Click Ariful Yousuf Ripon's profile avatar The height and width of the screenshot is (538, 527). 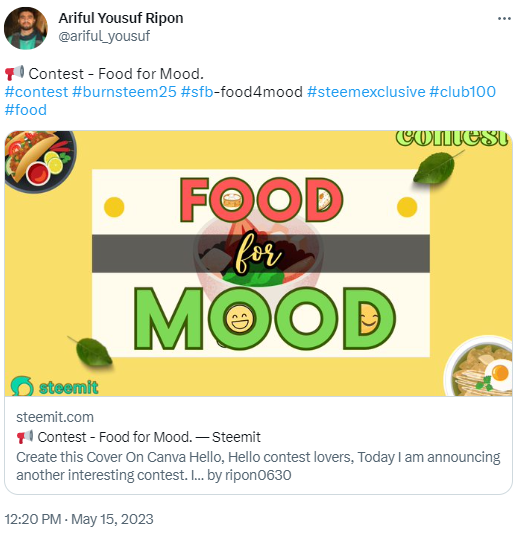tap(26, 28)
